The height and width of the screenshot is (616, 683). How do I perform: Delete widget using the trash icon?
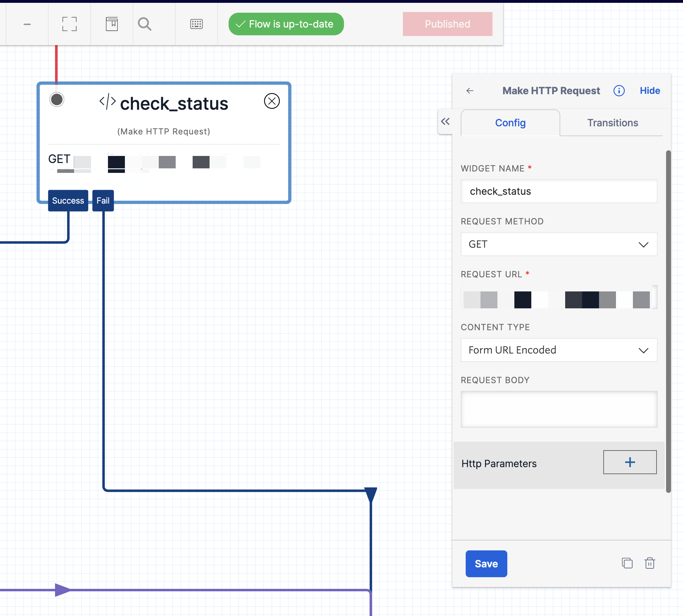pyautogui.click(x=649, y=563)
